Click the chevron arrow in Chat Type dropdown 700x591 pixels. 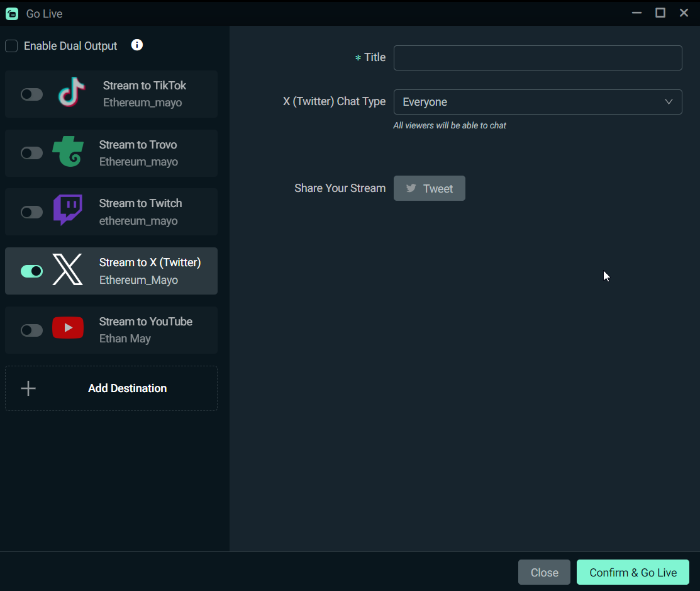pyautogui.click(x=669, y=102)
